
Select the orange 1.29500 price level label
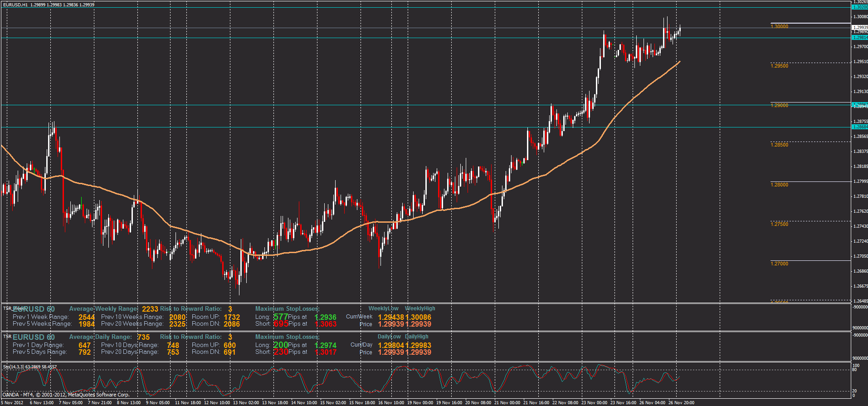click(779, 66)
